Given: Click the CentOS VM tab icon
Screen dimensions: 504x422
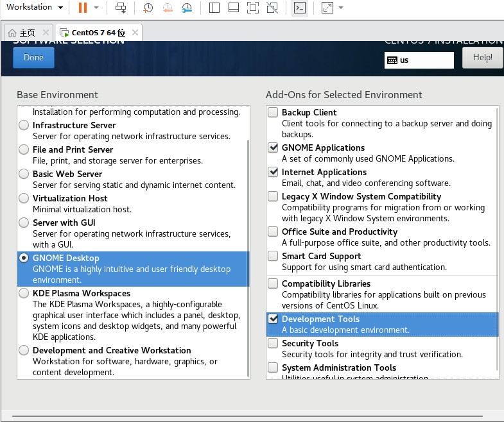Looking at the screenshot, I should (x=64, y=33).
